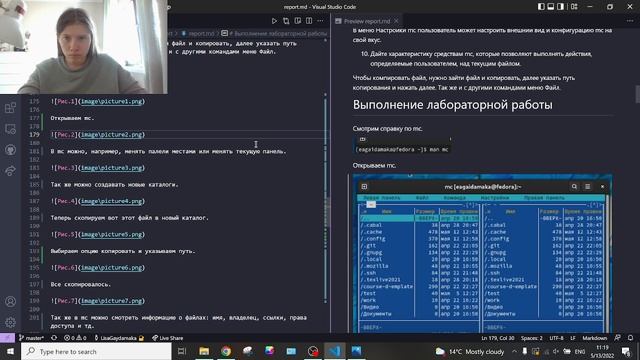The image size is (640, 360).
Task: Open preview to the side icon
Action: click(298, 21)
